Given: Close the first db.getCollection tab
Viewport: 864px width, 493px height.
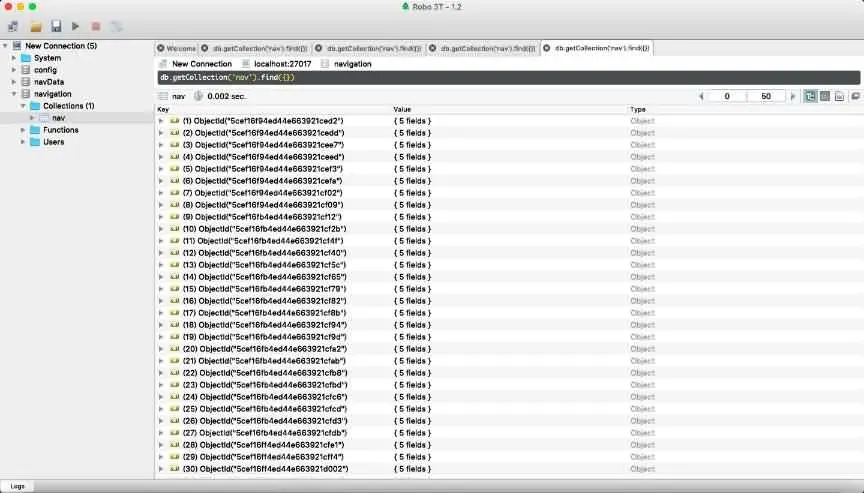Looking at the screenshot, I should pyautogui.click(x=204, y=48).
